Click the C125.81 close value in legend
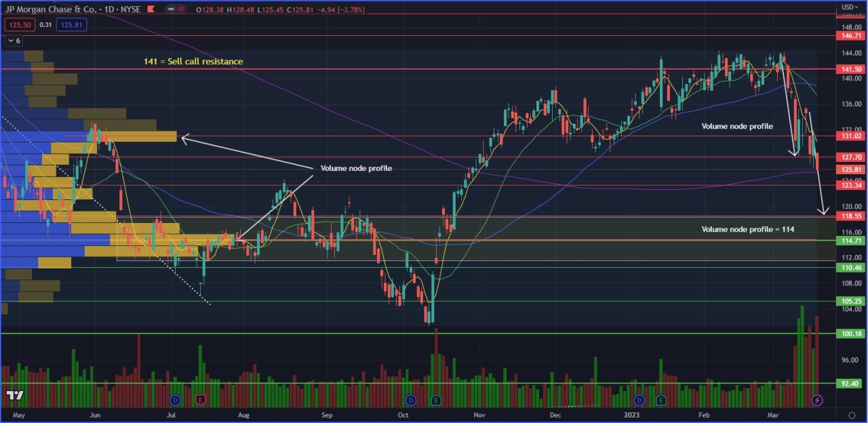Image resolution: width=868 pixels, height=423 pixels. [300, 10]
